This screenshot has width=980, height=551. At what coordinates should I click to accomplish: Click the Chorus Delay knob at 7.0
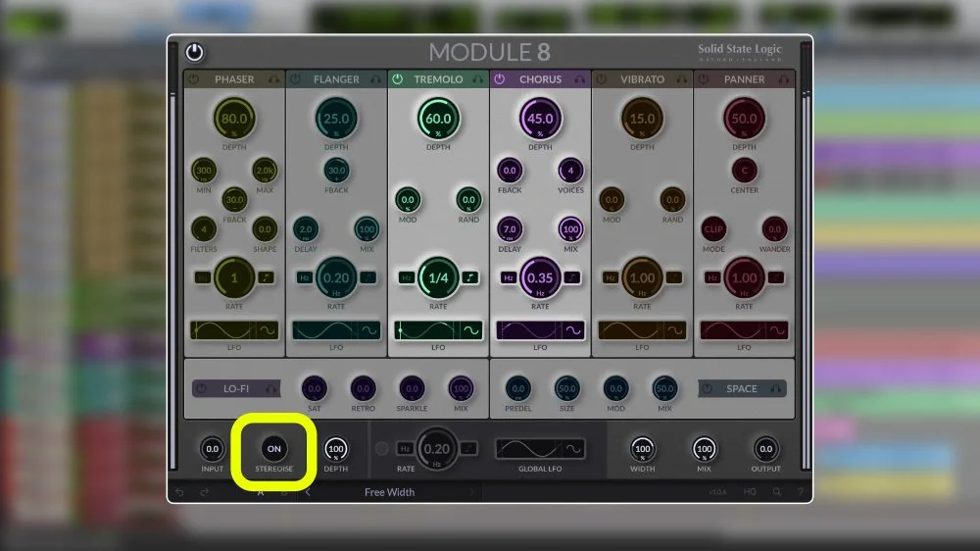(510, 228)
